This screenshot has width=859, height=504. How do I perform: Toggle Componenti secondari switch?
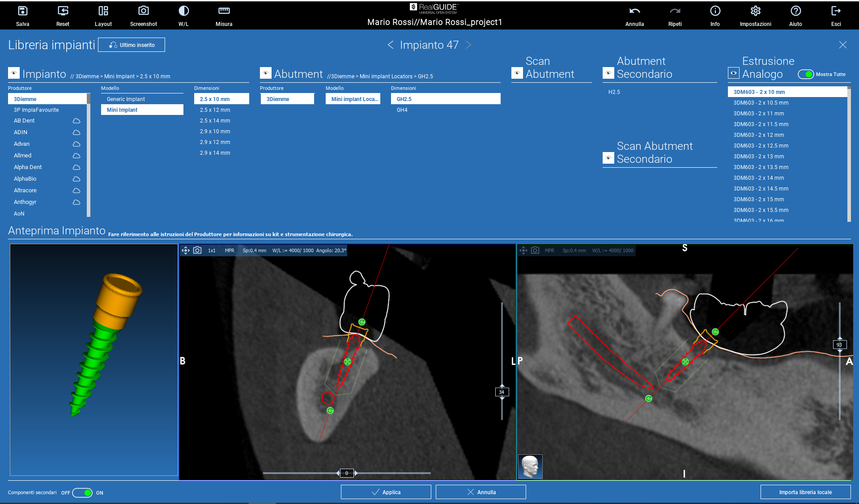[x=82, y=493]
